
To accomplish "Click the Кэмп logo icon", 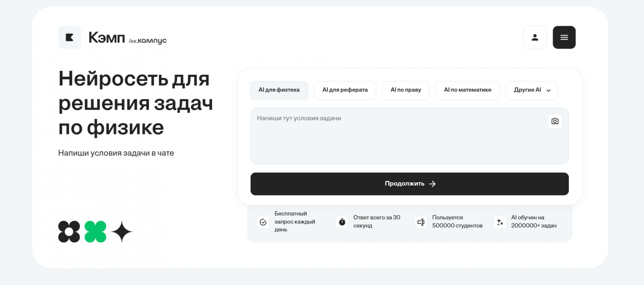I will click(69, 37).
